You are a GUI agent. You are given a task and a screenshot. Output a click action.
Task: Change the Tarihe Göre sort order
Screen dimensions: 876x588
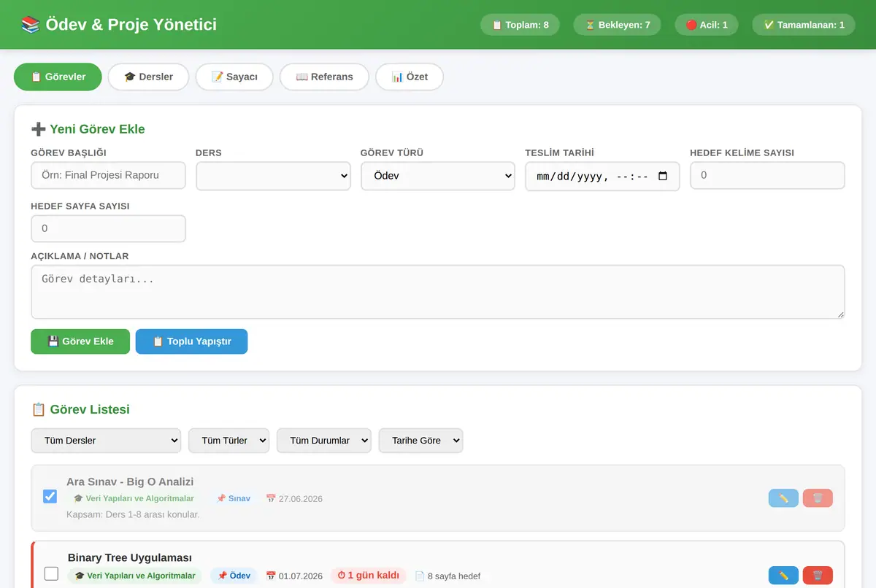420,441
